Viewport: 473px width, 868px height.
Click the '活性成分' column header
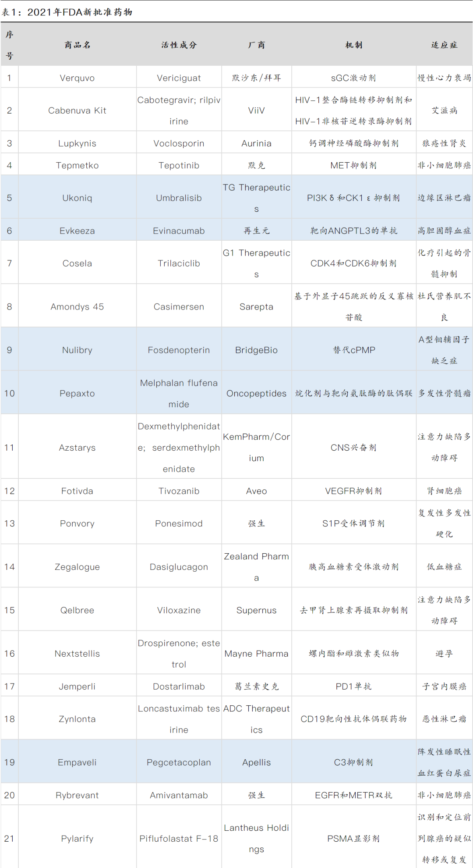point(179,45)
